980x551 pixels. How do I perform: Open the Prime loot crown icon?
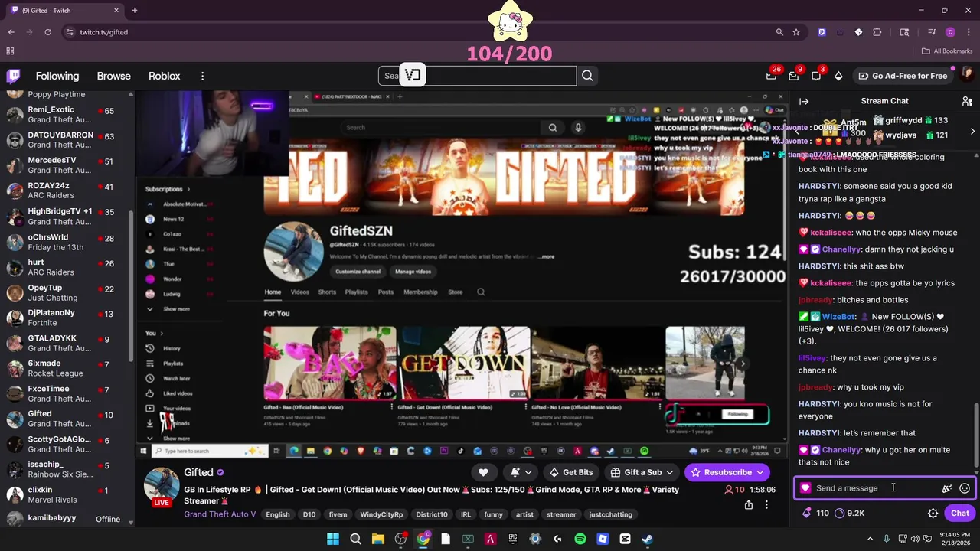coord(771,76)
